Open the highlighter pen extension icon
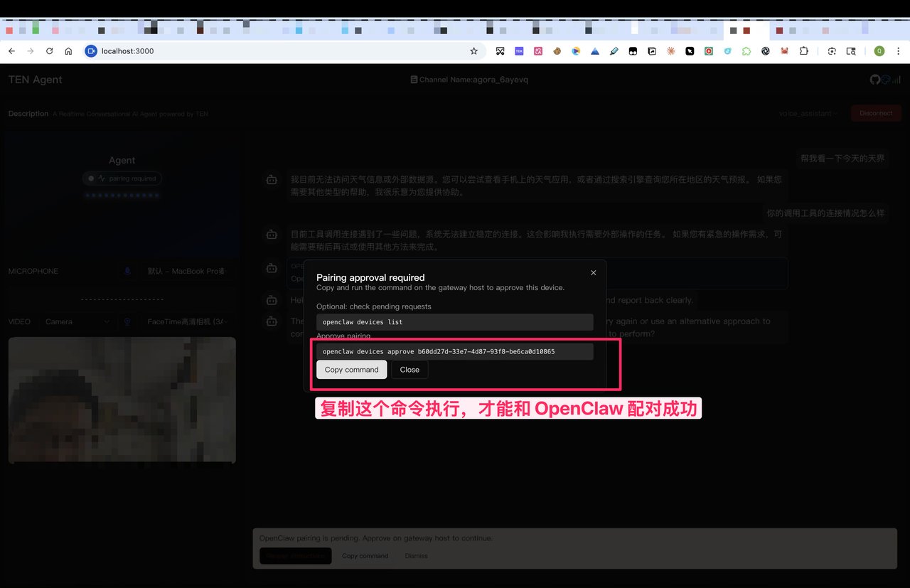This screenshot has width=910, height=588. 614,51
